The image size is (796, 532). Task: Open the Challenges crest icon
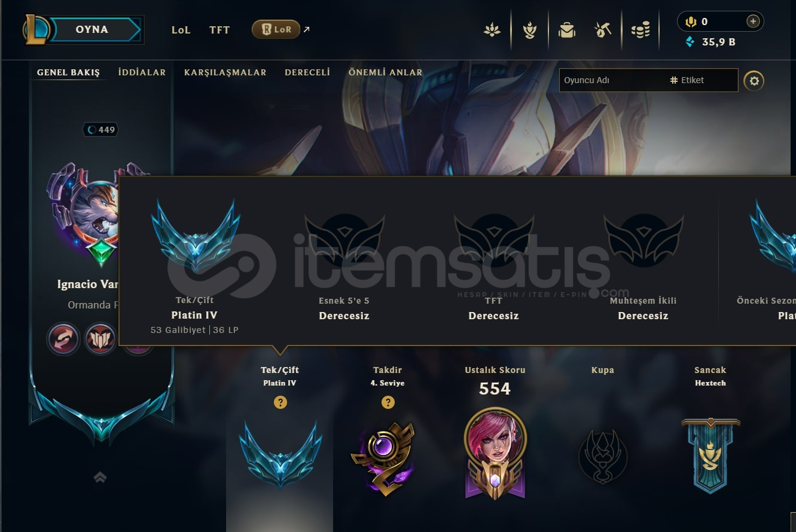tap(529, 29)
